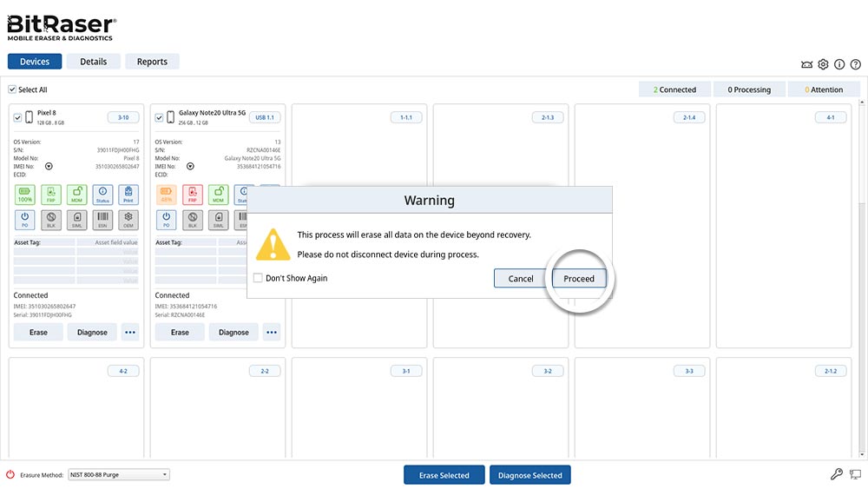Open the more options menu on Pixel 8 card
868x489 pixels.
tap(130, 333)
